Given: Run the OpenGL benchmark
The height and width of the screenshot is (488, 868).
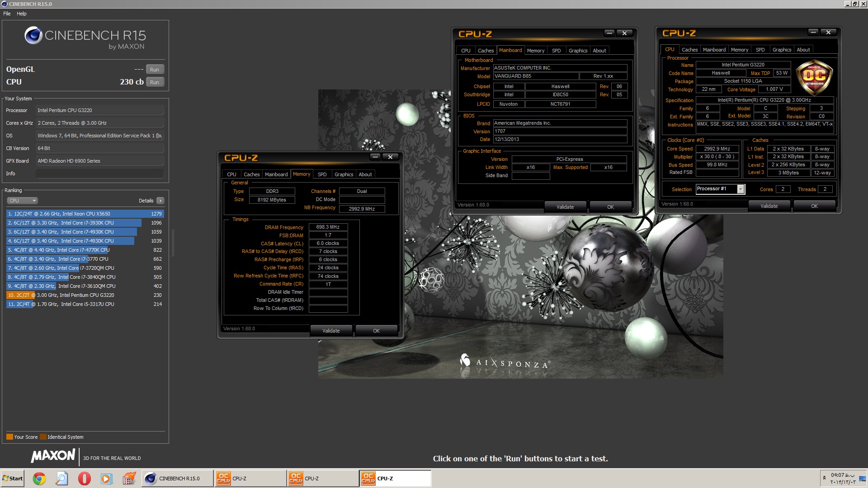Looking at the screenshot, I should (155, 70).
